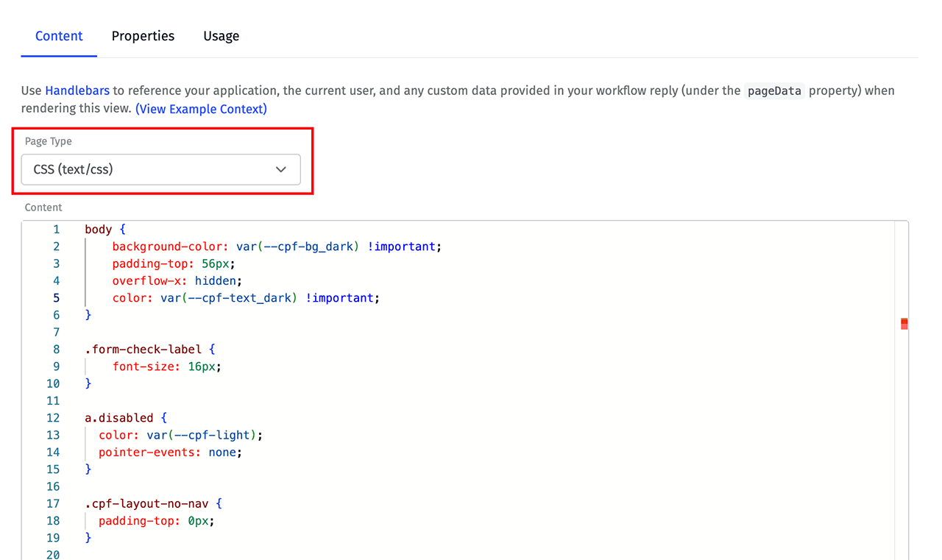Click the pageData inline code badge
The height and width of the screenshot is (560, 942).
tap(773, 91)
